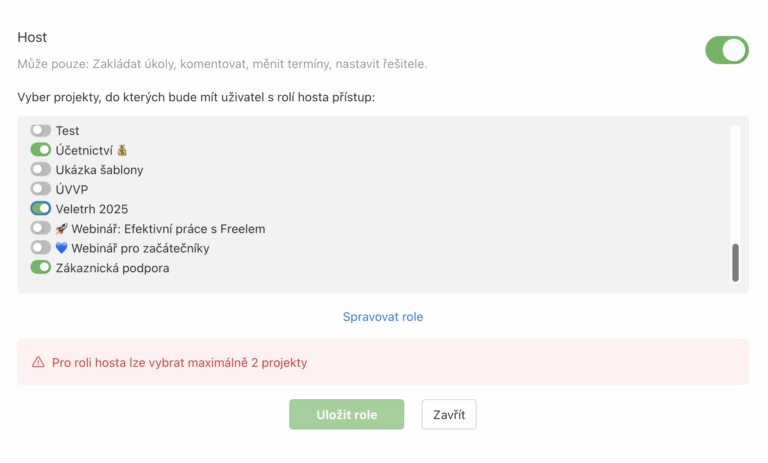Viewport: 768px width, 463px height.
Task: Click the Veletrh 2025 project label
Action: pos(98,209)
